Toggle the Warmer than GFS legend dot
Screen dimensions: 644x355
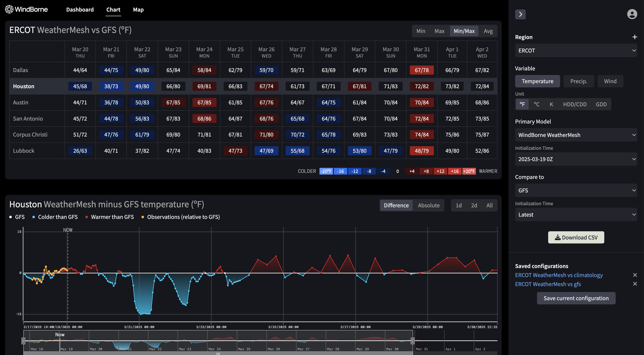pos(87,217)
